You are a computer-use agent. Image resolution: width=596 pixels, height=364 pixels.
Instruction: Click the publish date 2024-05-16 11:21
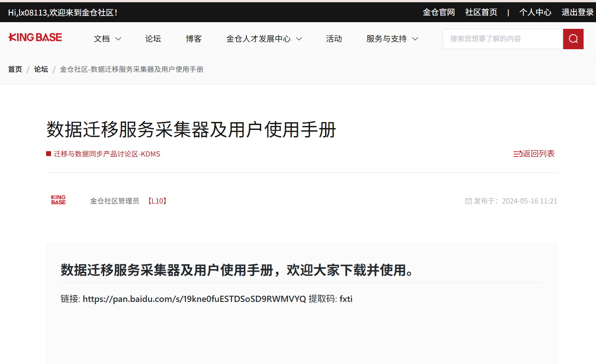point(529,201)
